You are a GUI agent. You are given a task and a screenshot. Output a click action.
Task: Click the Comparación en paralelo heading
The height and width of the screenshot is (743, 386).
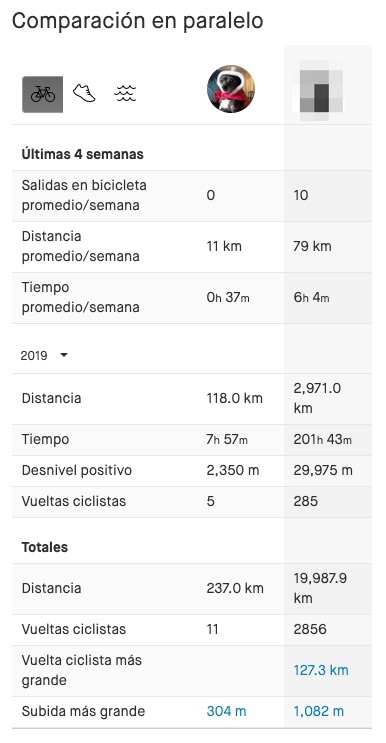[x=137, y=21]
